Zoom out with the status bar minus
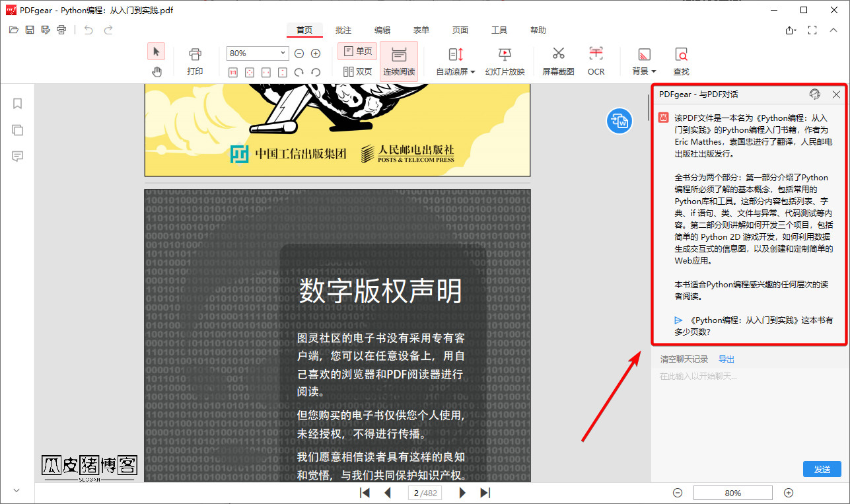This screenshot has width=850, height=504. tap(678, 493)
